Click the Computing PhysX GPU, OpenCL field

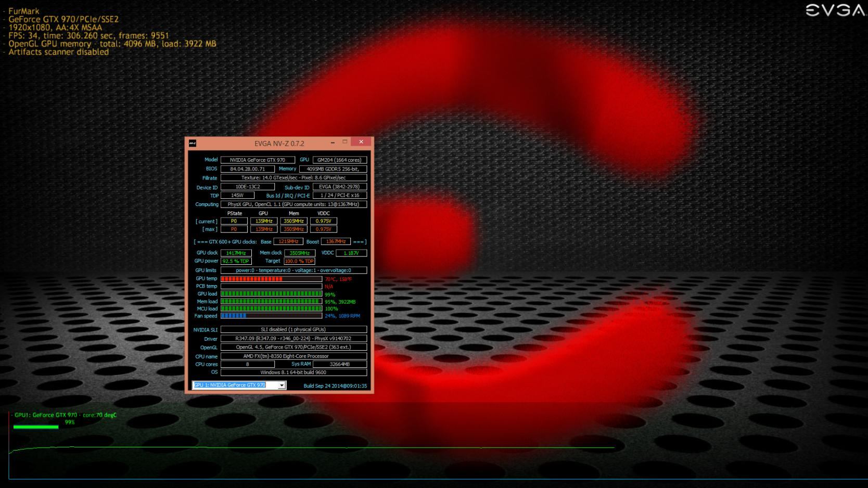point(293,204)
